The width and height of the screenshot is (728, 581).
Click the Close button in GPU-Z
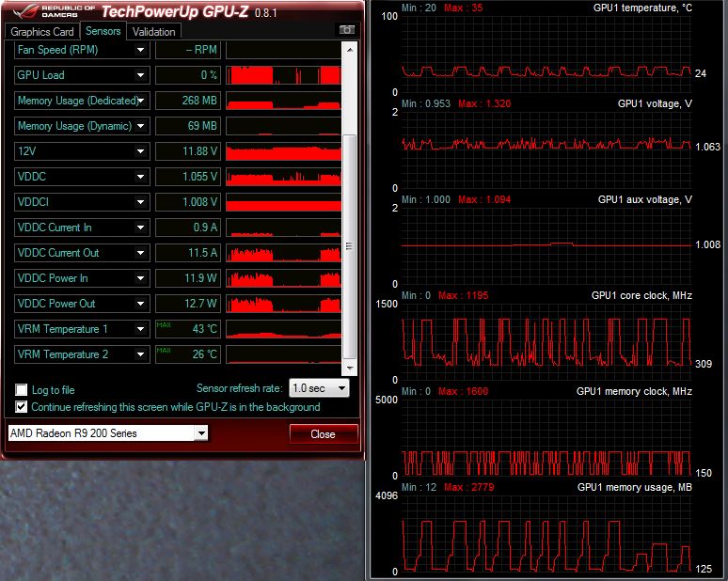click(324, 434)
